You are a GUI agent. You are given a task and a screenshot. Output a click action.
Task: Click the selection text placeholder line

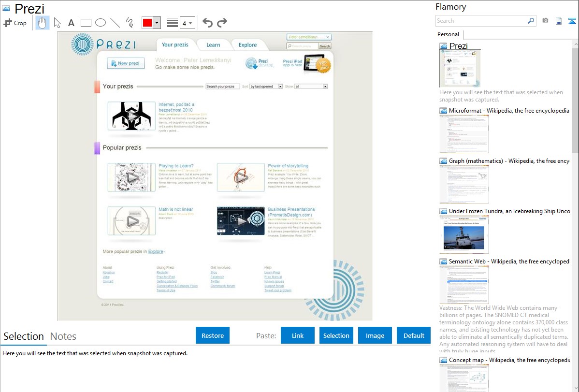(95, 353)
